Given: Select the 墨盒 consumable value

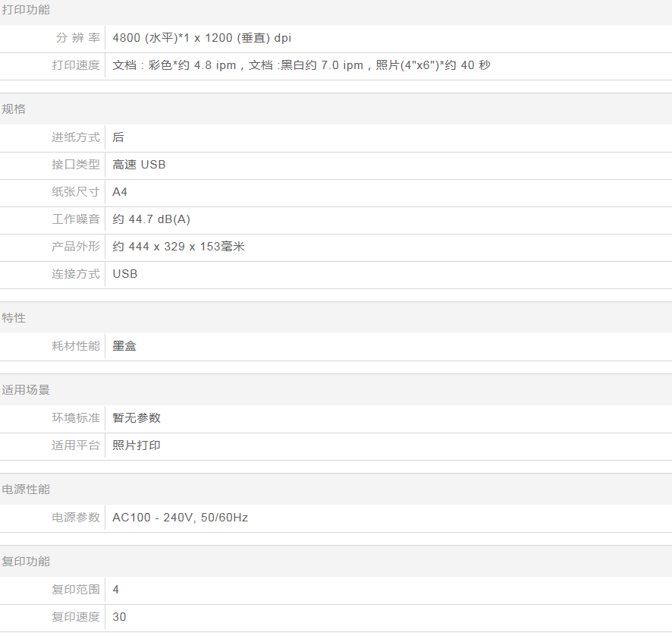Looking at the screenshot, I should (124, 346).
